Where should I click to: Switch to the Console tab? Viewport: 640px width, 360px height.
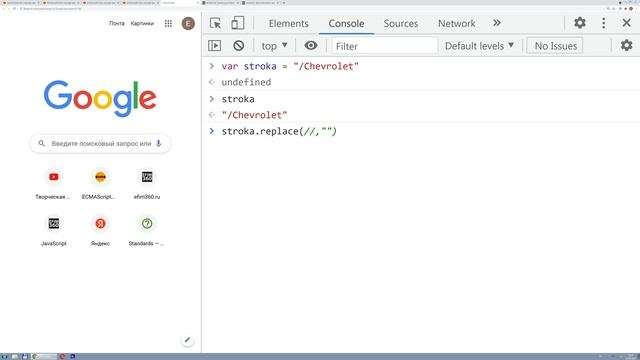point(346,24)
